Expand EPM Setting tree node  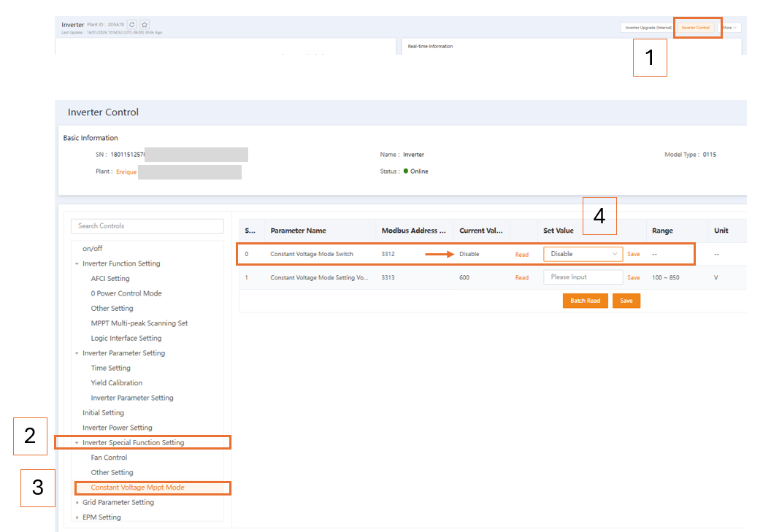[x=77, y=517]
